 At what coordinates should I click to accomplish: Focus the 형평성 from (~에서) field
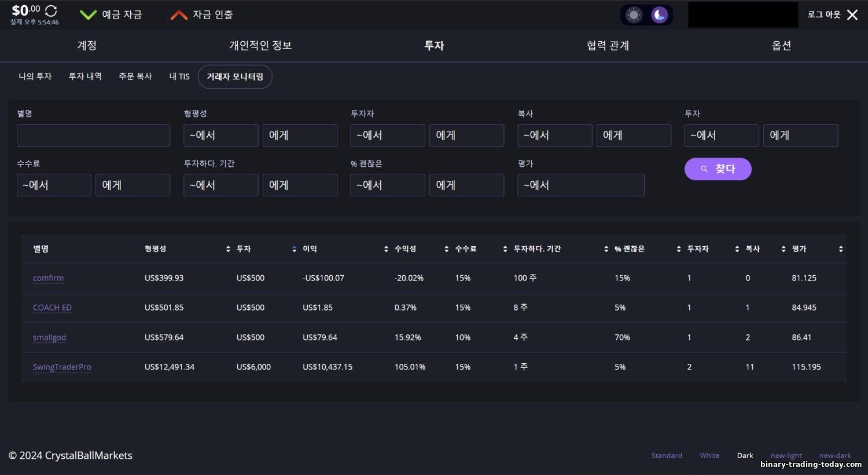221,135
